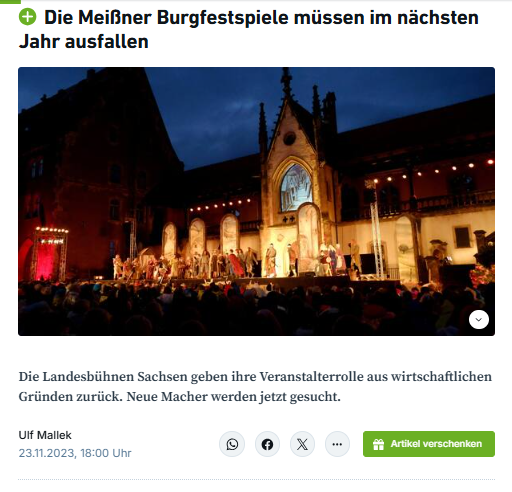
Task: Click the dotted separator line below author
Action: tap(256, 479)
